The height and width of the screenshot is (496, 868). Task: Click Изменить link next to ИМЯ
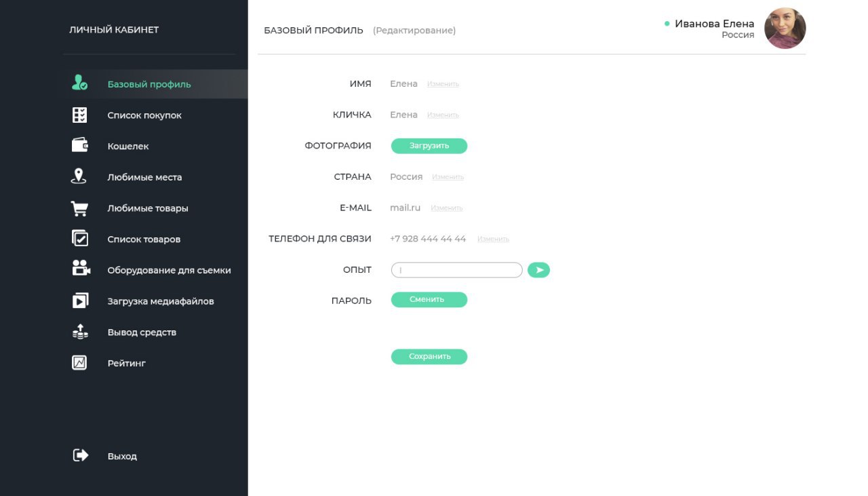point(443,84)
